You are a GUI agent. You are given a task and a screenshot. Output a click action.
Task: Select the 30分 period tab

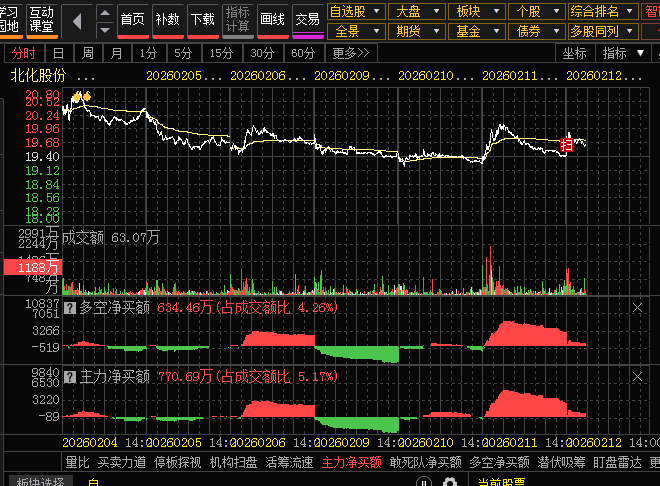262,53
